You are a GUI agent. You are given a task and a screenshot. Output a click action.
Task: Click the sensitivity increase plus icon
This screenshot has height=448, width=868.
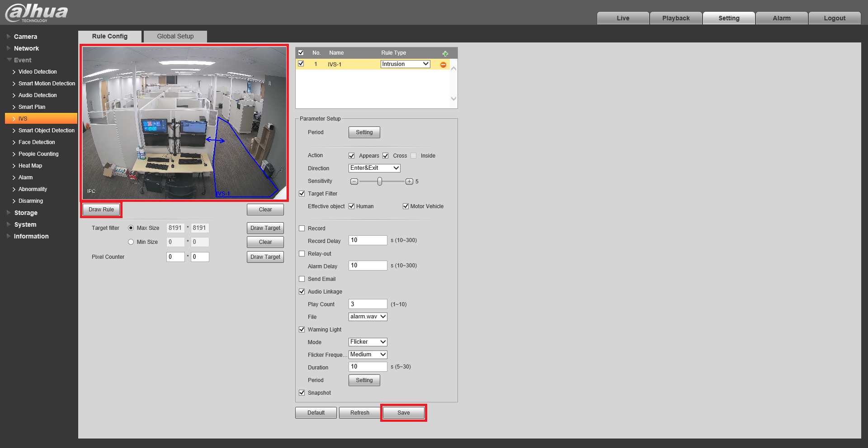pos(409,182)
